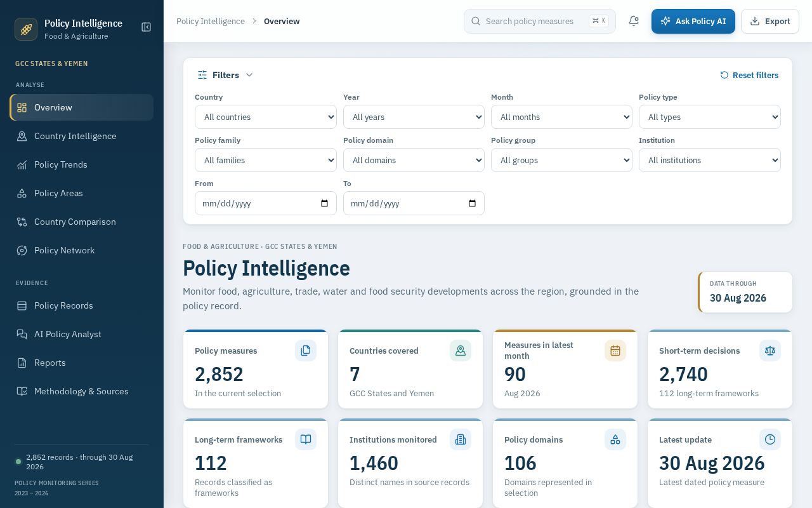Click the Reset filters link
The width and height of the screenshot is (812, 508).
pyautogui.click(x=749, y=75)
